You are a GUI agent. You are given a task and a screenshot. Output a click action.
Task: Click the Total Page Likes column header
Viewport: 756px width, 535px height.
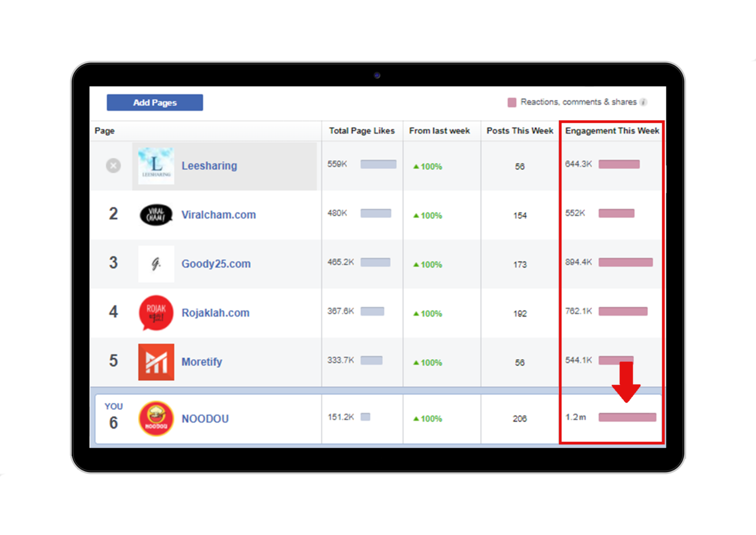pos(361,131)
